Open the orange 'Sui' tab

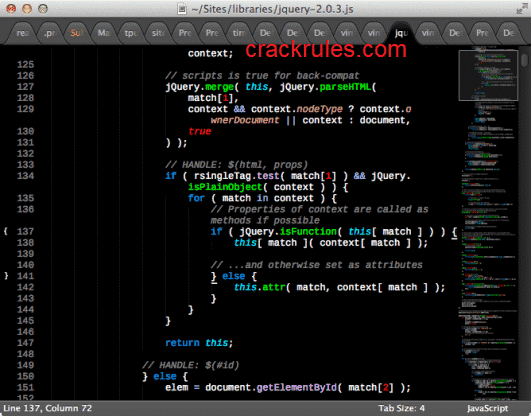point(77,33)
